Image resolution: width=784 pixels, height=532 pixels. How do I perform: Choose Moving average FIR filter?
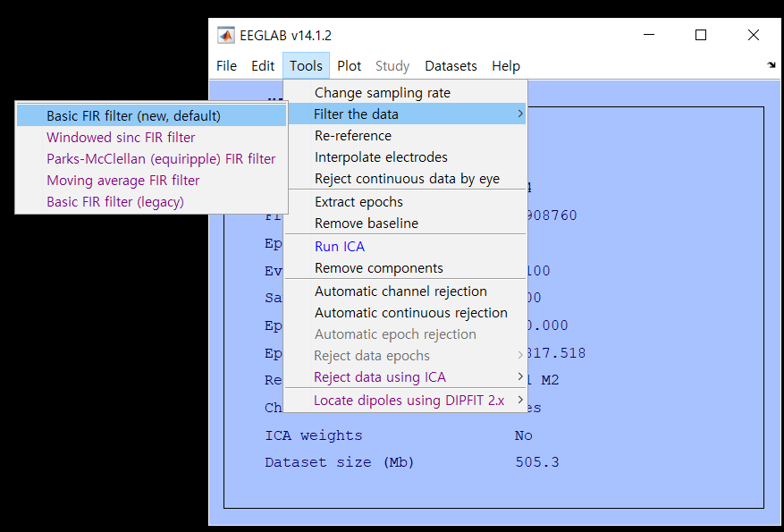(x=151, y=180)
